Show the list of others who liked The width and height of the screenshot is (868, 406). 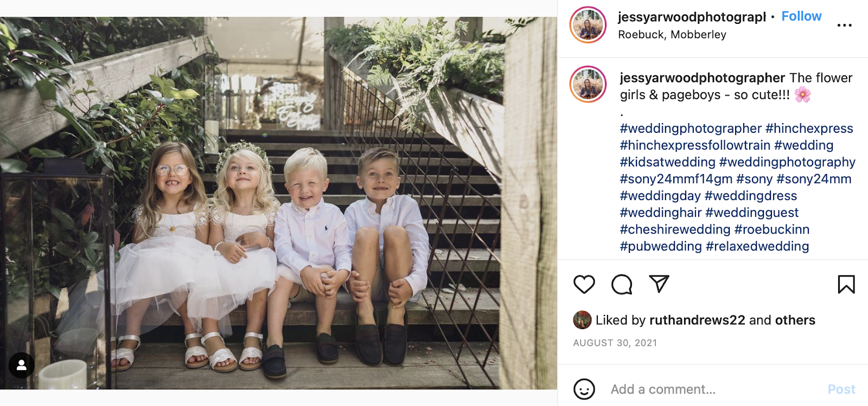point(795,320)
